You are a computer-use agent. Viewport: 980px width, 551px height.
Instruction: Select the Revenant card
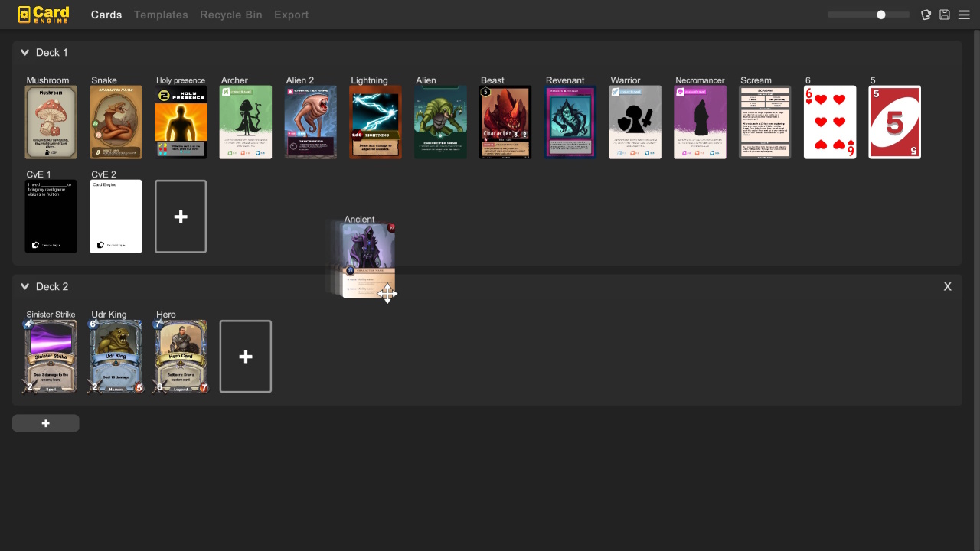coord(570,122)
